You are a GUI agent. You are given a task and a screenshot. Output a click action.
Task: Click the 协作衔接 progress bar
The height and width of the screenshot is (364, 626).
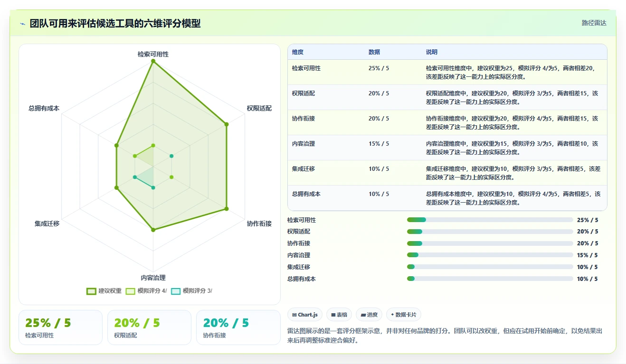click(x=490, y=243)
